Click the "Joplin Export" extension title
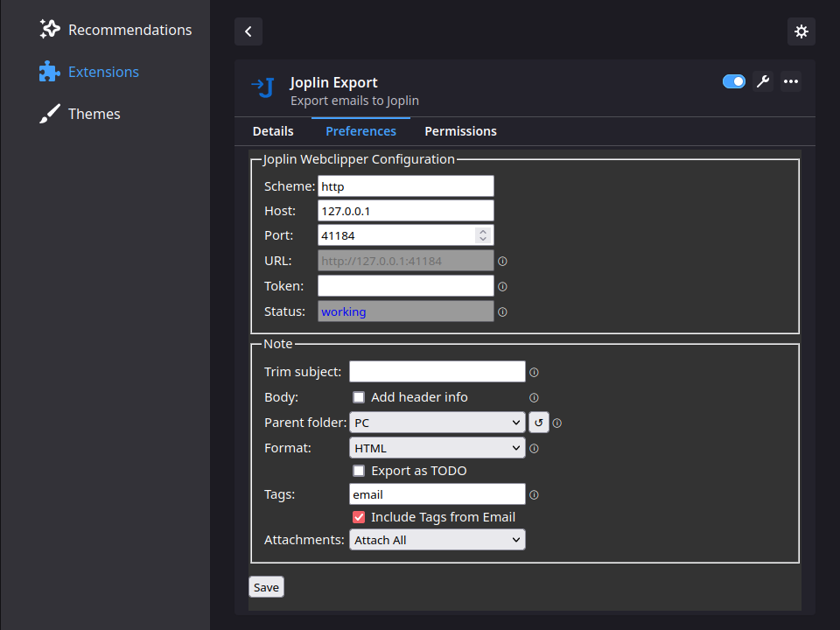 point(333,82)
